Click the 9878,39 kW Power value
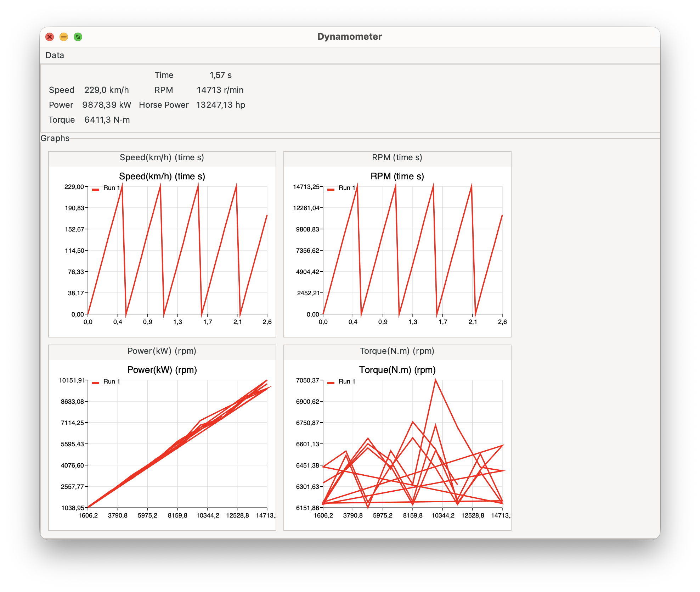This screenshot has height=592, width=700. (x=107, y=105)
